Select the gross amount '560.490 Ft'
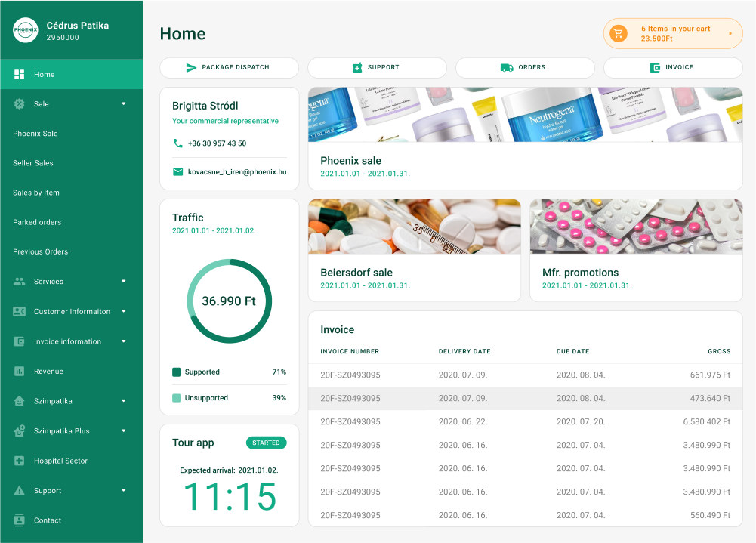 coord(710,515)
